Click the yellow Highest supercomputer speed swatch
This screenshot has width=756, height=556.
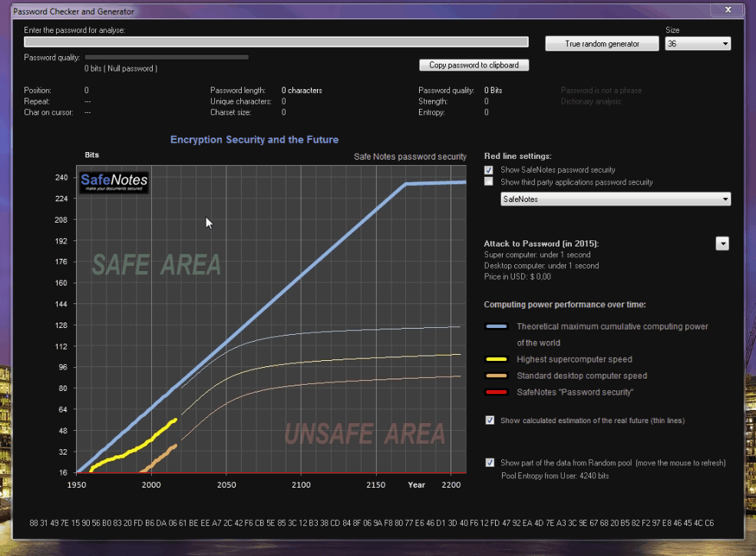coord(496,359)
